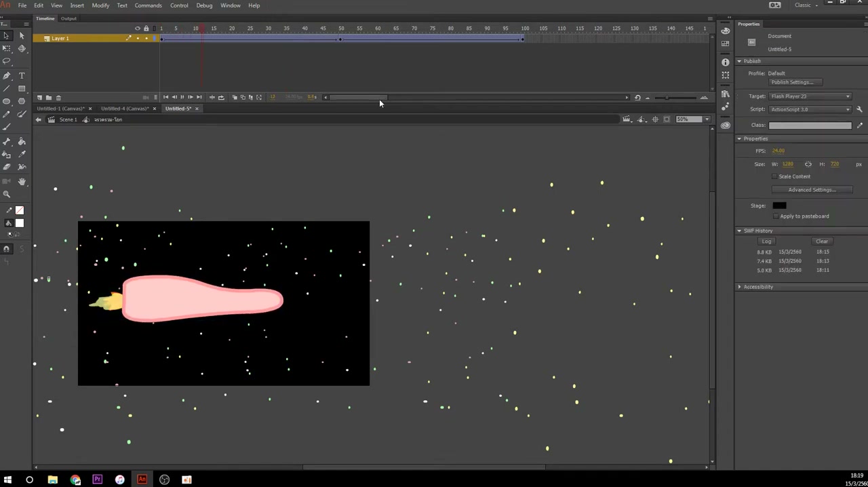
Task: Select the Pen tool
Action: point(7,75)
